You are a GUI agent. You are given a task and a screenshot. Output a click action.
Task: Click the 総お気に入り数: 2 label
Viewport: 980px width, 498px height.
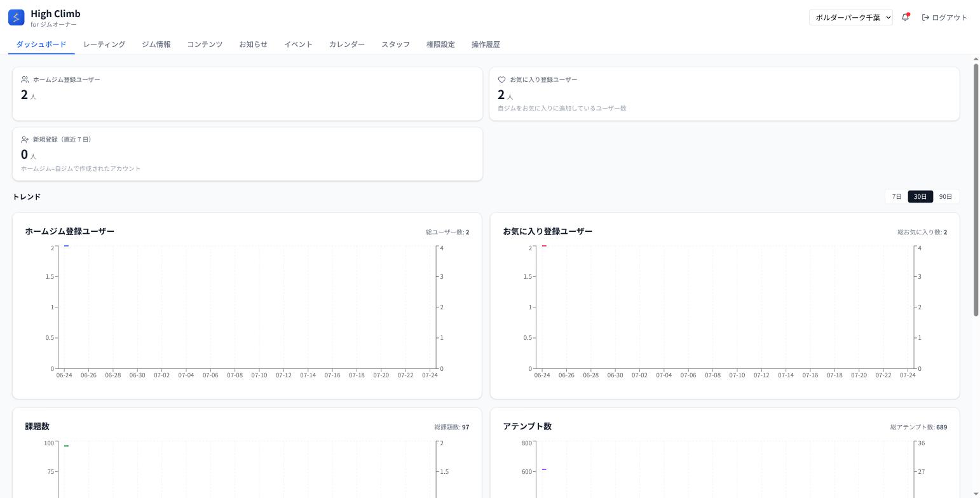(922, 232)
